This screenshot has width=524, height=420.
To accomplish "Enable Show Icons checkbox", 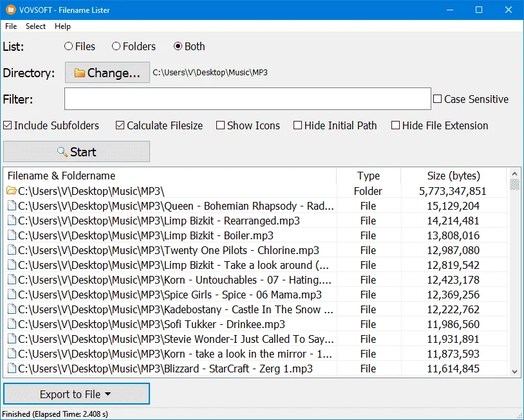I will (220, 125).
